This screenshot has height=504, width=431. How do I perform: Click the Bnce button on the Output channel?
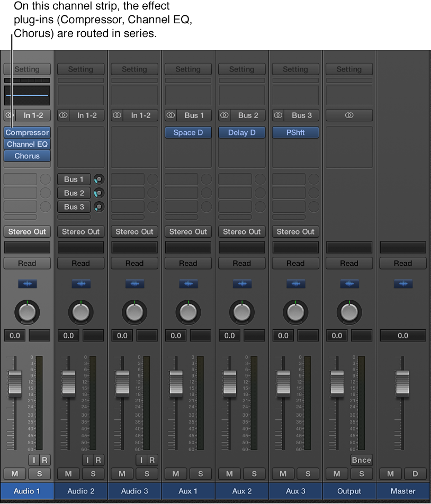pos(362,460)
